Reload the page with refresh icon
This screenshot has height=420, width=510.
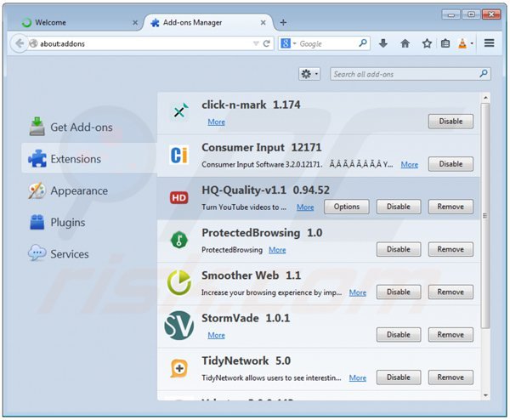267,43
